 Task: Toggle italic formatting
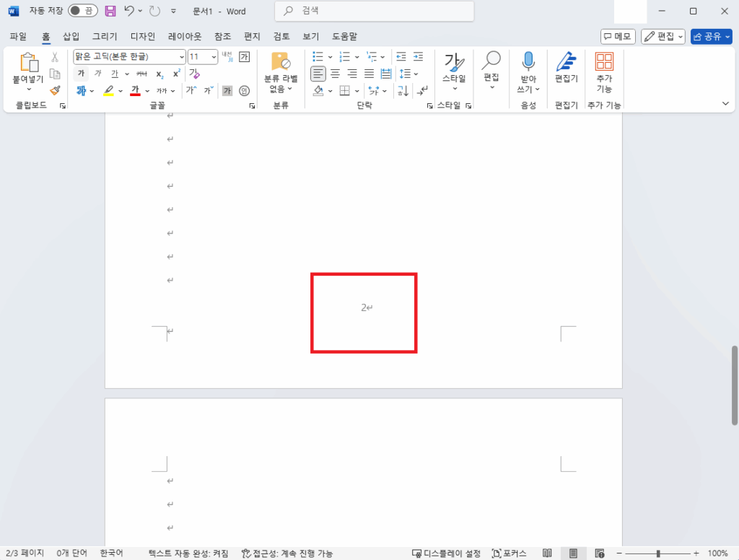[x=97, y=73]
